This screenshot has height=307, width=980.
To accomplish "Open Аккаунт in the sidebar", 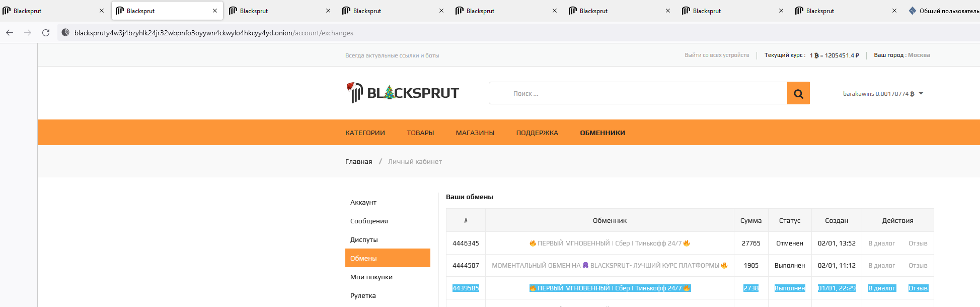I will pyautogui.click(x=363, y=202).
